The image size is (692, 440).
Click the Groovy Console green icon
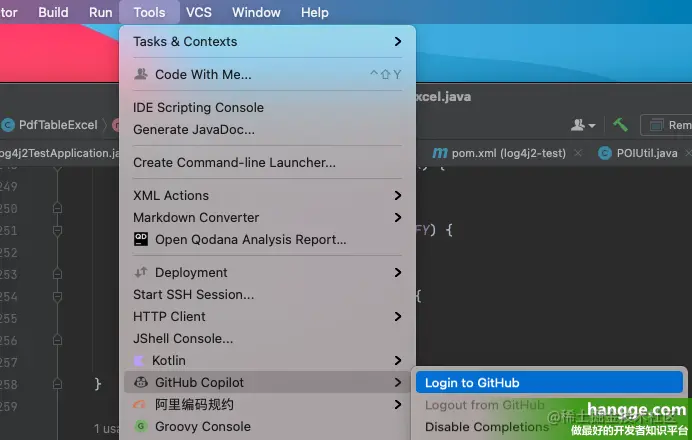coord(141,426)
